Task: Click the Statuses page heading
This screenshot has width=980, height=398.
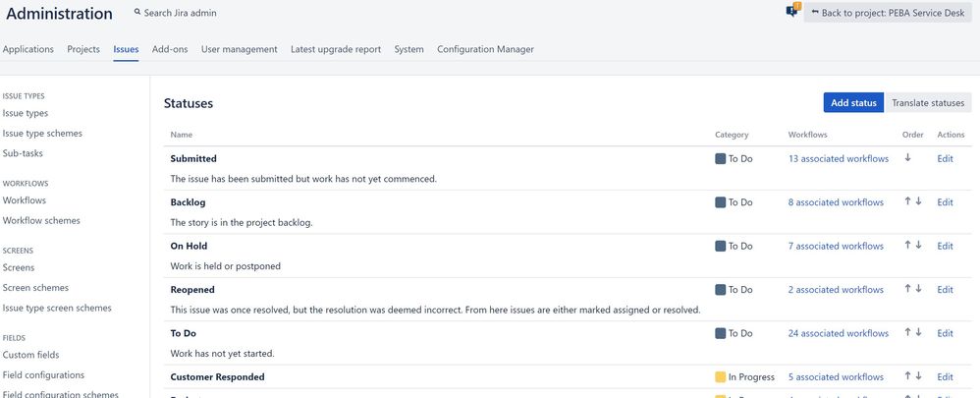Action: [x=189, y=103]
